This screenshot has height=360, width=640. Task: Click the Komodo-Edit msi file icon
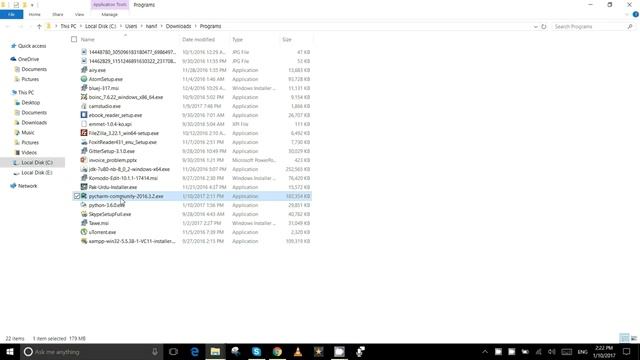click(84, 178)
